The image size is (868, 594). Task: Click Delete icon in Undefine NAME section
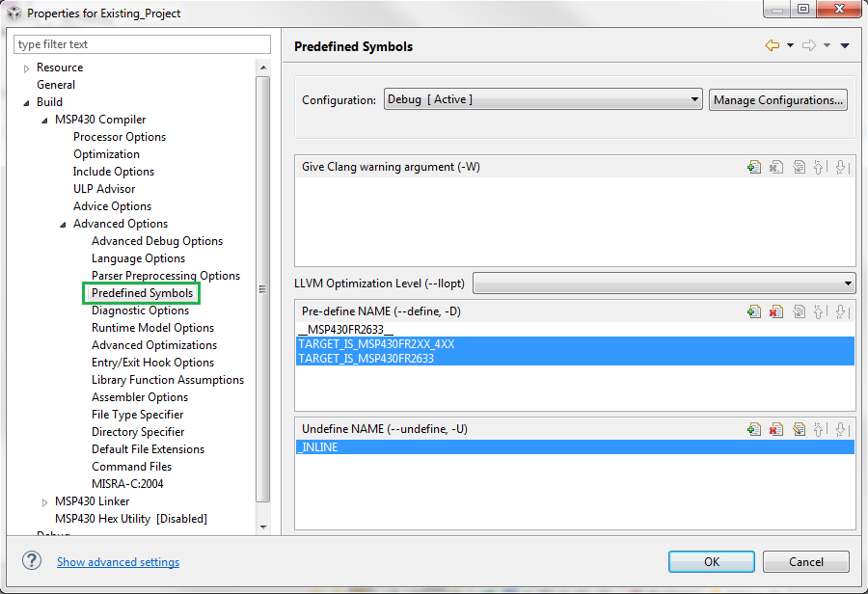[775, 429]
